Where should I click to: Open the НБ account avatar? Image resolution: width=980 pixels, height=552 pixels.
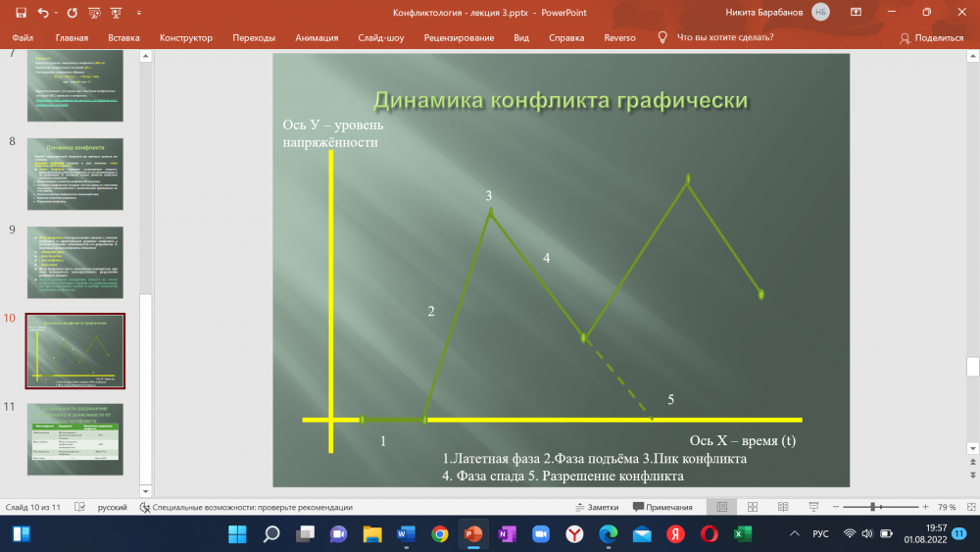point(820,12)
